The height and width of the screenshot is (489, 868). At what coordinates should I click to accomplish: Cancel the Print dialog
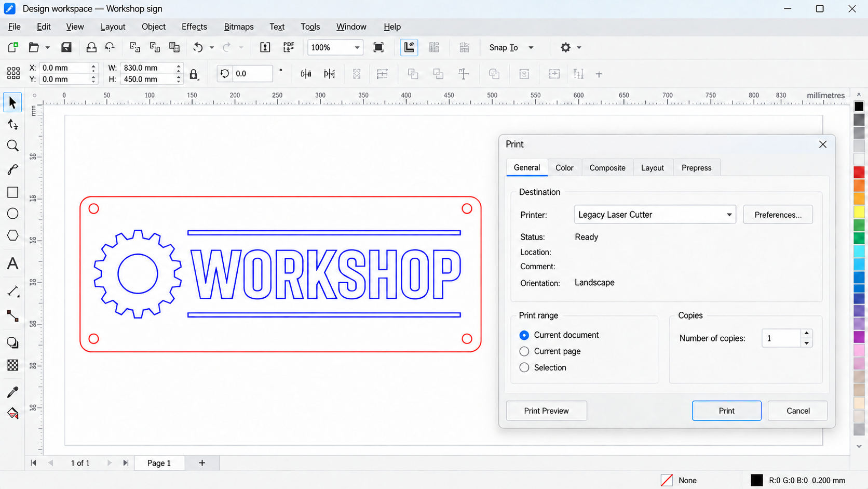[x=798, y=411]
